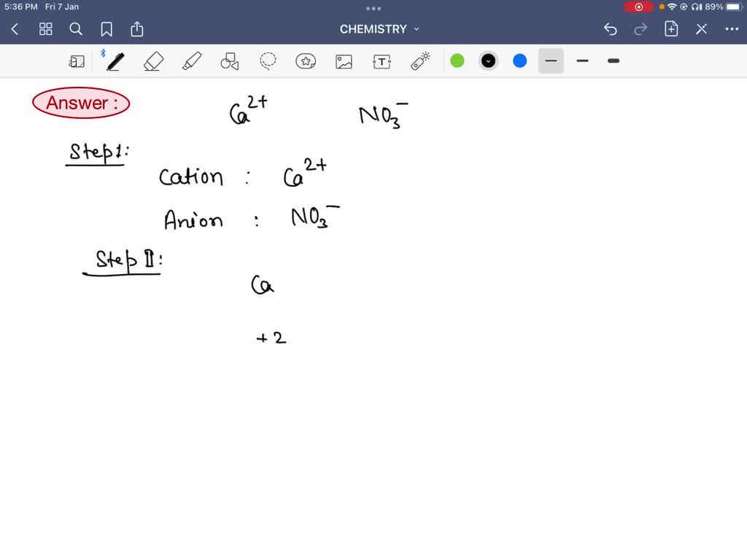Enable the Laser Pointer tool
The image size is (747, 560).
(x=421, y=61)
